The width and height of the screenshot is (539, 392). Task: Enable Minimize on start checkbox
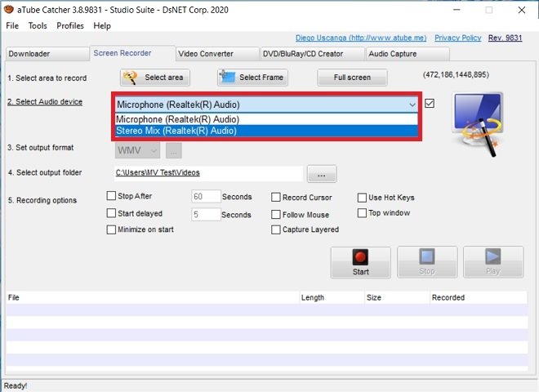click(111, 229)
